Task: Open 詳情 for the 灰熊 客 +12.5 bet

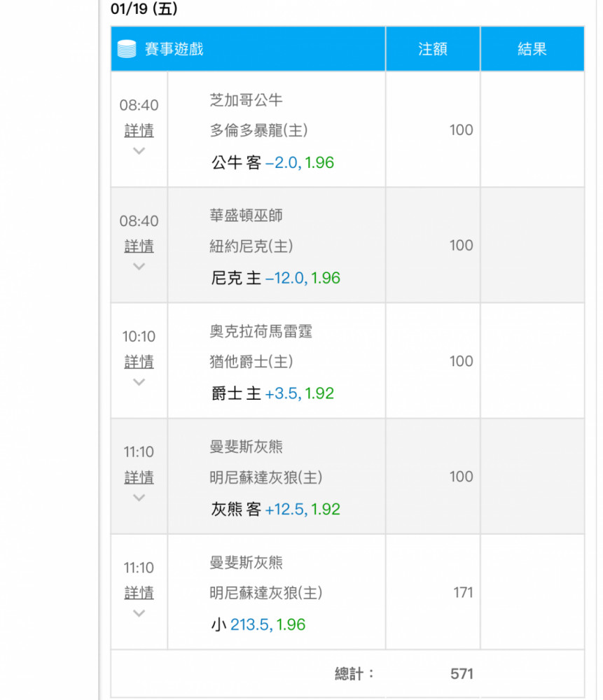Action: (x=139, y=477)
